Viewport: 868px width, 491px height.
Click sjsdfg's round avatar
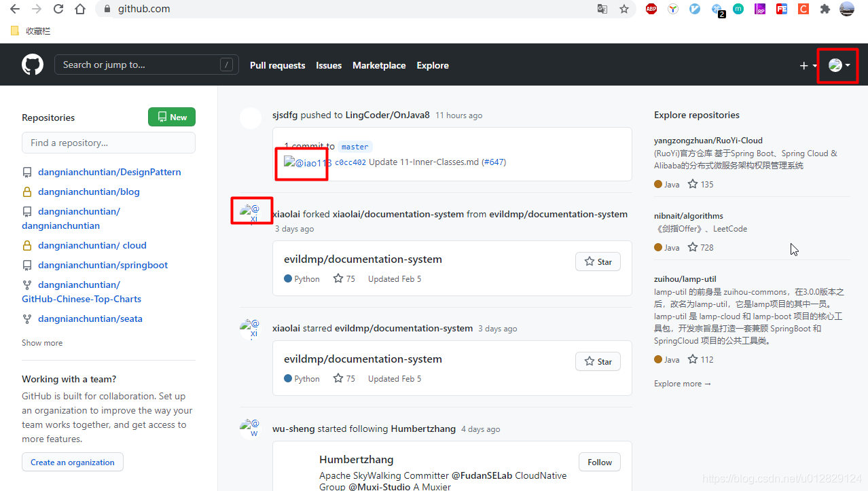251,118
